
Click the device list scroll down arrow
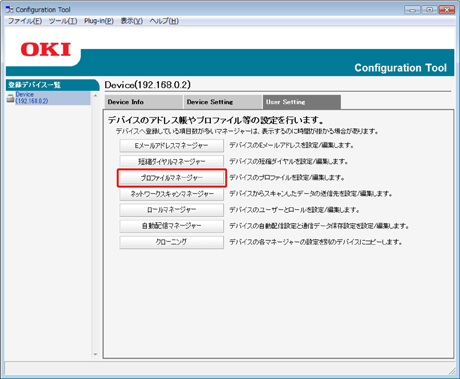95,354
